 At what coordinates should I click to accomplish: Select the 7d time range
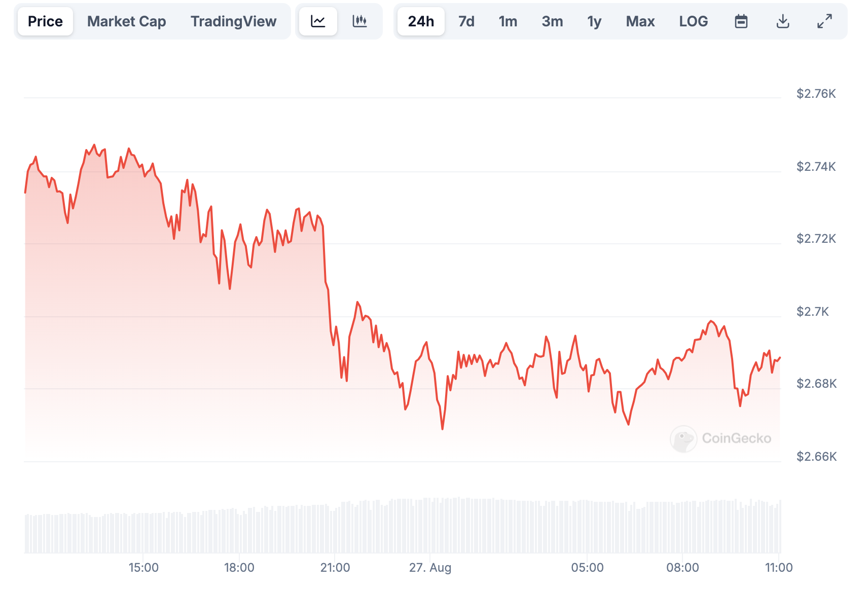tap(466, 21)
